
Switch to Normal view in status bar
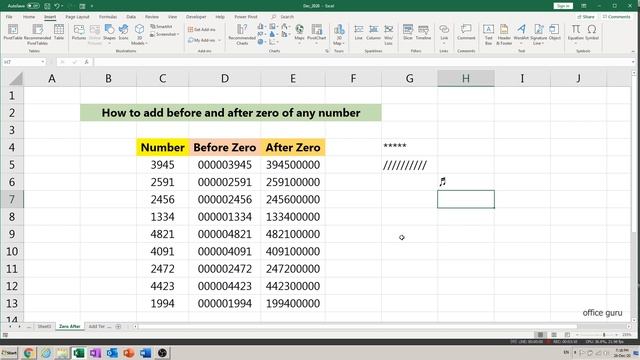[x=540, y=335]
